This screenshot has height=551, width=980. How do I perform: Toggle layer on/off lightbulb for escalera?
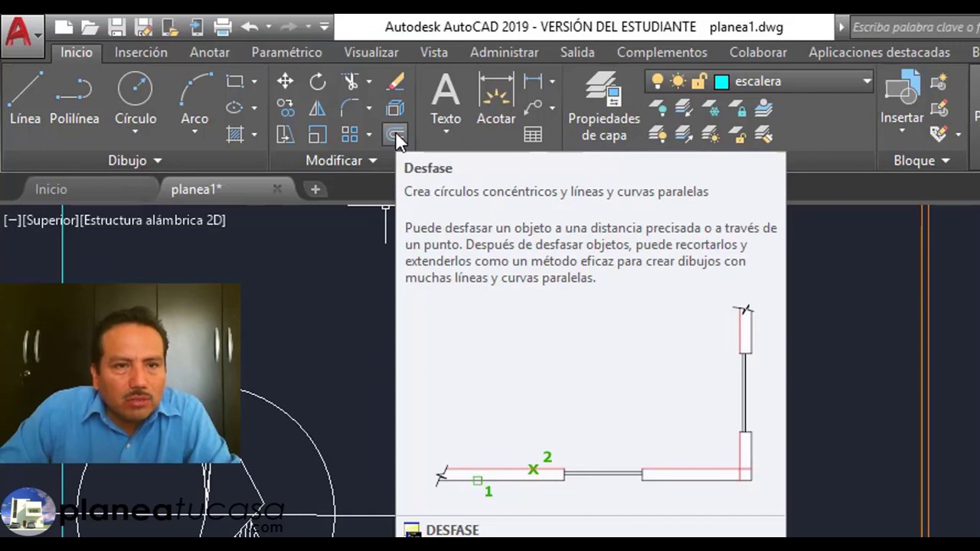point(657,81)
